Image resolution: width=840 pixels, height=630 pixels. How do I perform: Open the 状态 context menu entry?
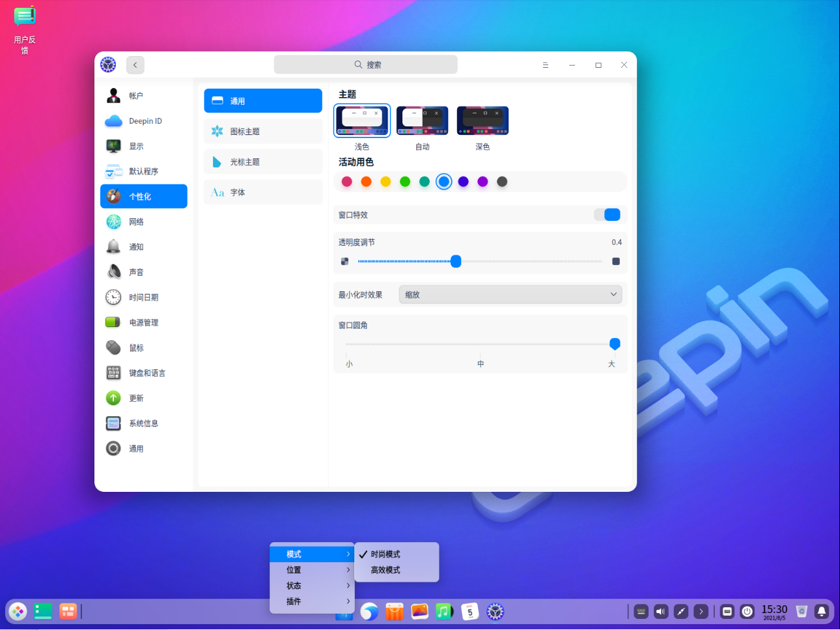[312, 586]
